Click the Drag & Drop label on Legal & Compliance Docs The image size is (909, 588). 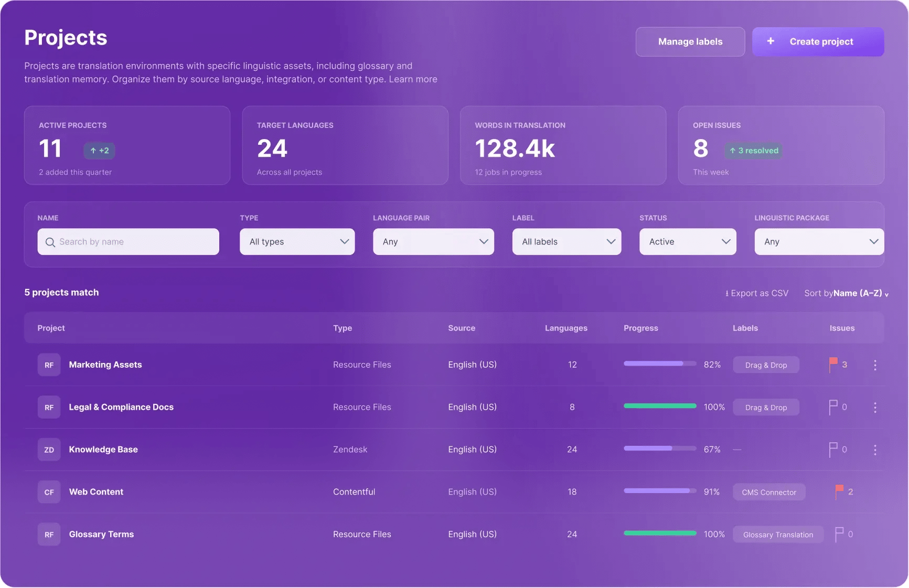pyautogui.click(x=766, y=408)
